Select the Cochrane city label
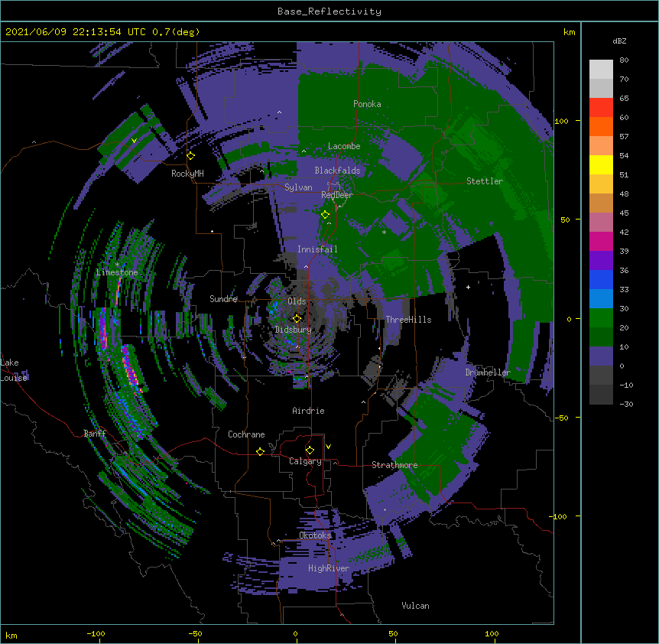Screen dimensions: 659x644 coord(246,434)
